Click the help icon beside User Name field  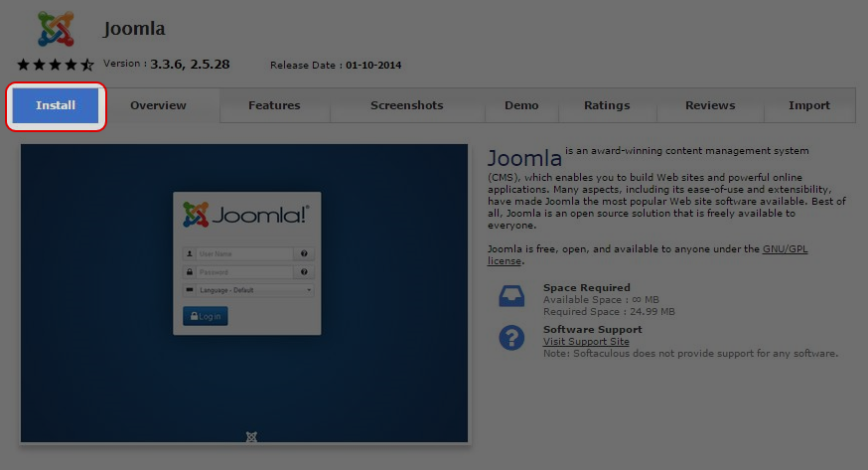click(305, 253)
